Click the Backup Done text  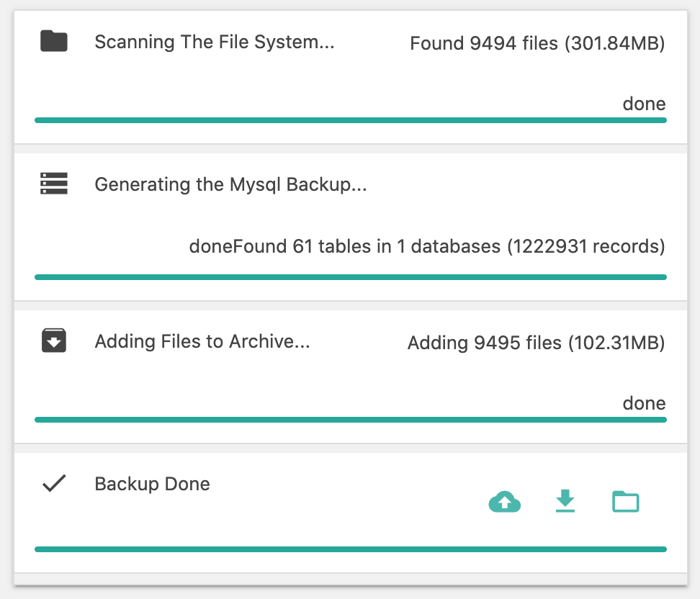[152, 485]
